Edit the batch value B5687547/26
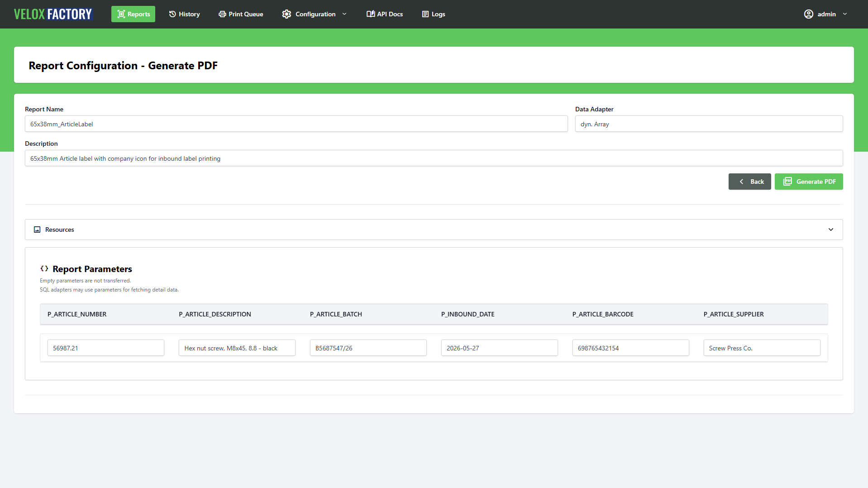Image resolution: width=868 pixels, height=488 pixels. [368, 348]
